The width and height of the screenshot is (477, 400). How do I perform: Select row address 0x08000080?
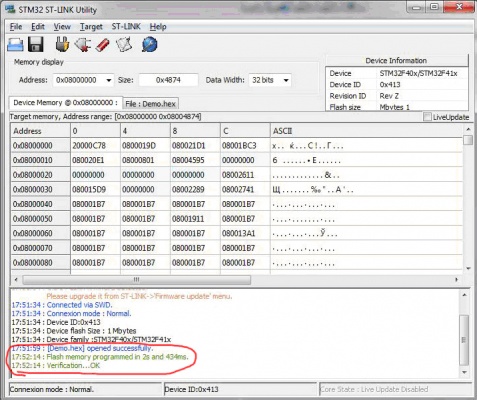coord(41,263)
